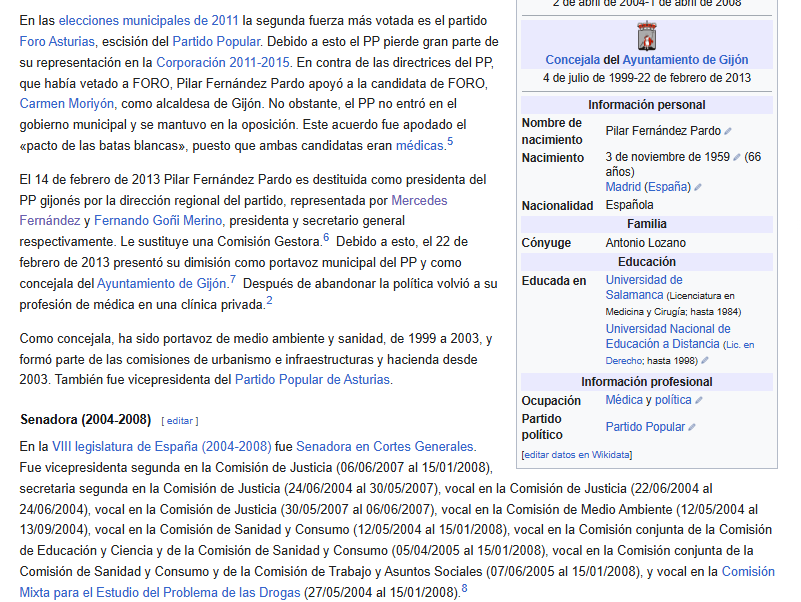Follow Partido Popular link in first paragraph
The image size is (801, 602).
click(217, 41)
